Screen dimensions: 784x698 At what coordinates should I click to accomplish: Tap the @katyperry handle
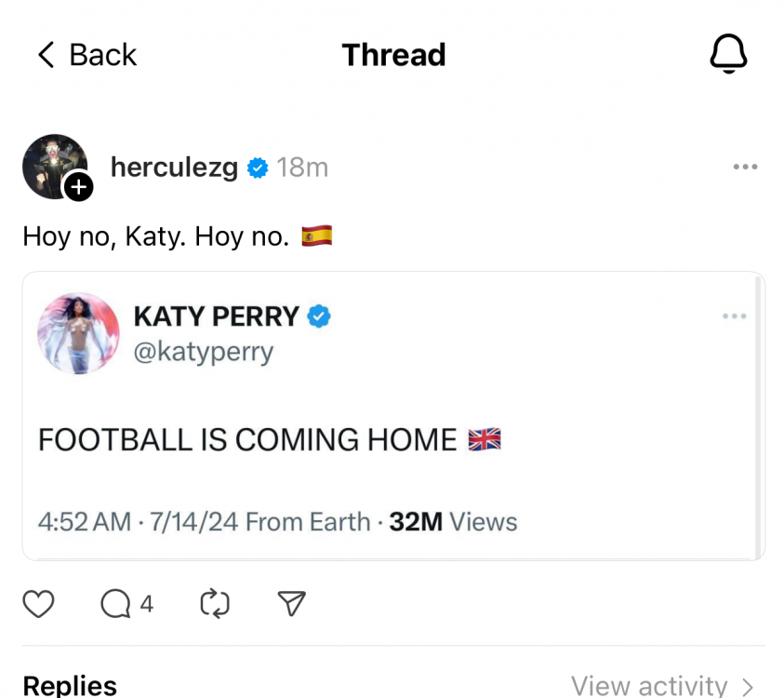(x=204, y=352)
